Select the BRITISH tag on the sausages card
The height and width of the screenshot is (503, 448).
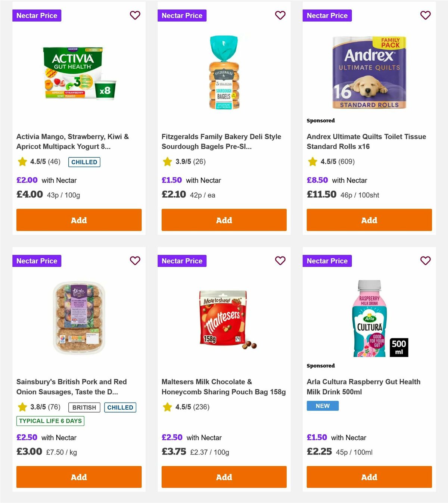(84, 407)
